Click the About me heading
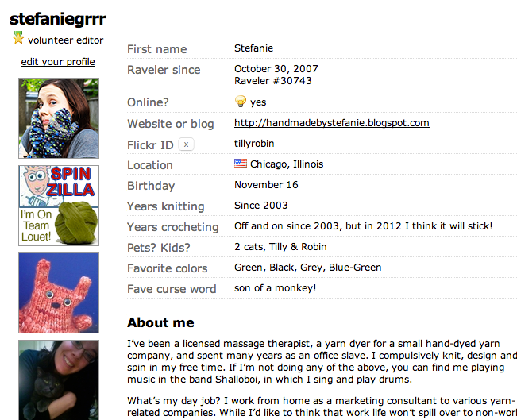 pyautogui.click(x=160, y=322)
